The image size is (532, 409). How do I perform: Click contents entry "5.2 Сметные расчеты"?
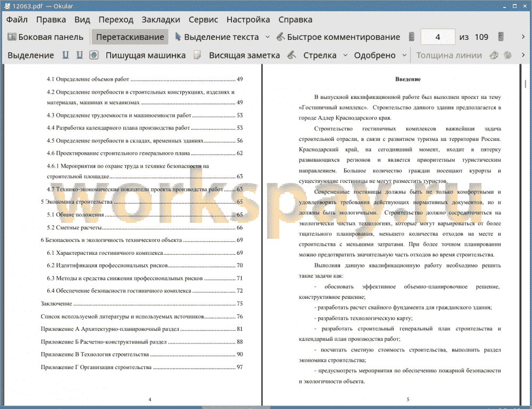point(145,228)
